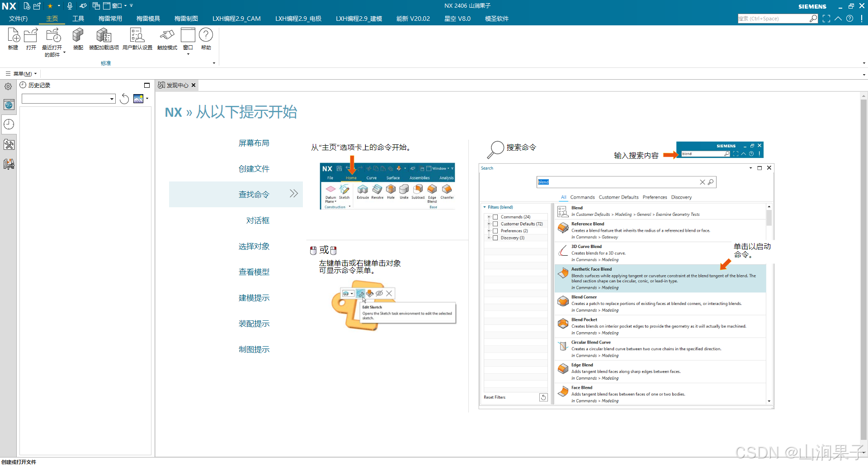Open the LXH编程2.9_建模 tab
This screenshot has height=467, width=868.
pos(359,19)
